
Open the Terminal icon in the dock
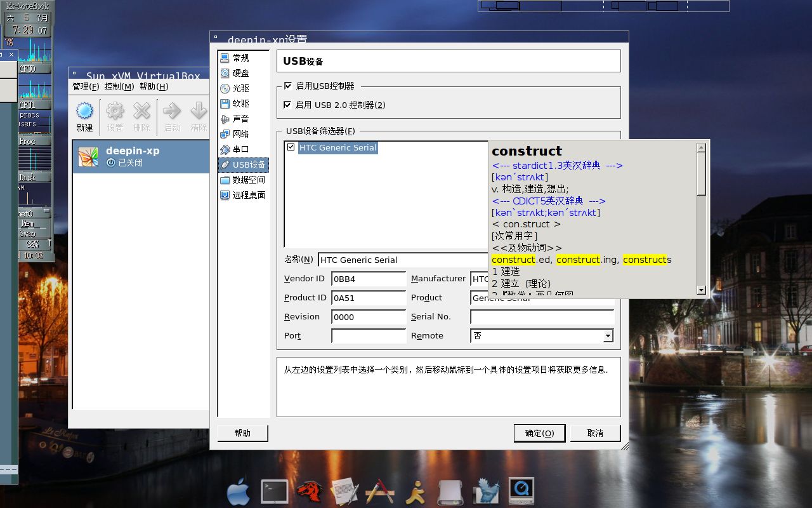[275, 491]
